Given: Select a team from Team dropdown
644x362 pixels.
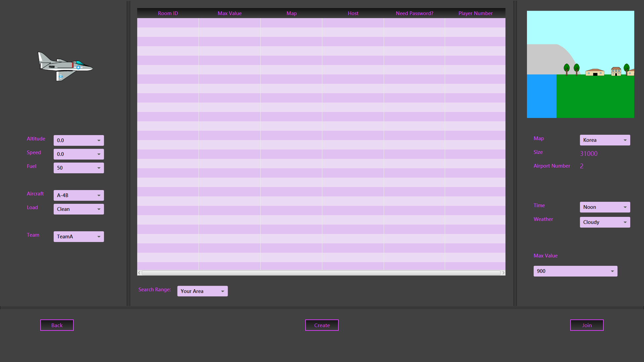Looking at the screenshot, I should (78, 237).
